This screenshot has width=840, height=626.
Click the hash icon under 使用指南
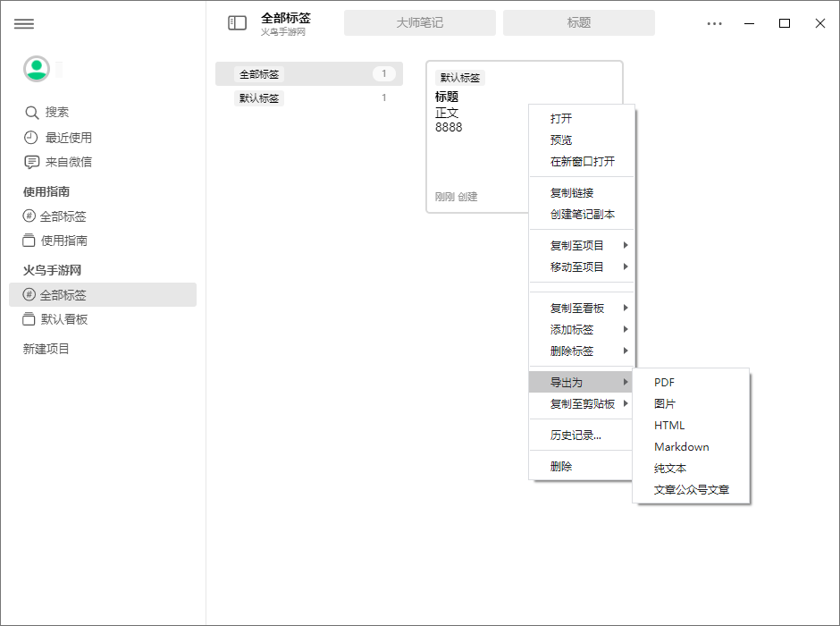tap(29, 216)
